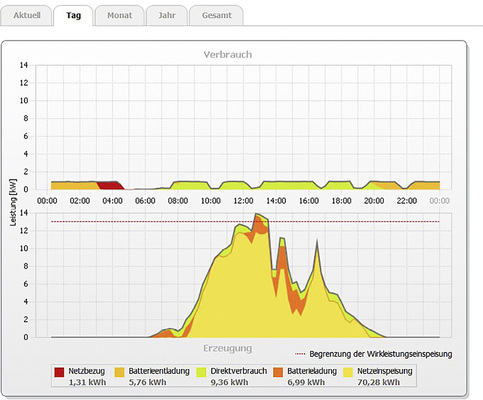This screenshot has width=483, height=400.
Task: Click the Verbrauch chart title
Action: click(x=228, y=55)
